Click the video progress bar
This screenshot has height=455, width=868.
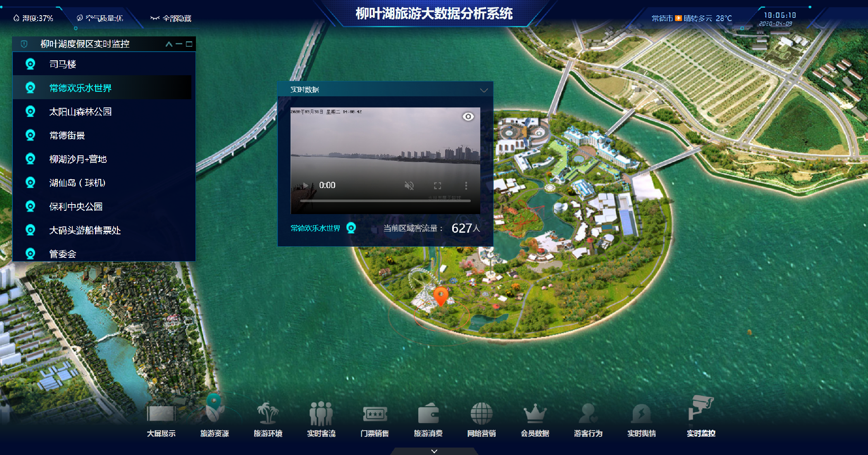[385, 201]
